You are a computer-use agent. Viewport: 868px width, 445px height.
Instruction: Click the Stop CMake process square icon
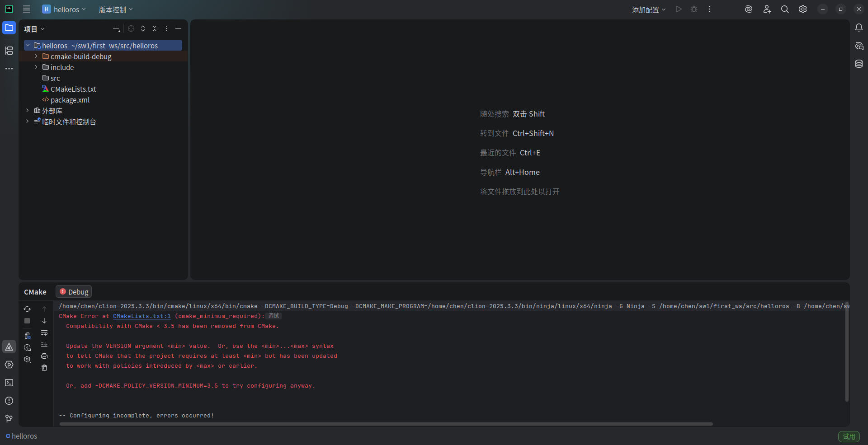pos(27,321)
